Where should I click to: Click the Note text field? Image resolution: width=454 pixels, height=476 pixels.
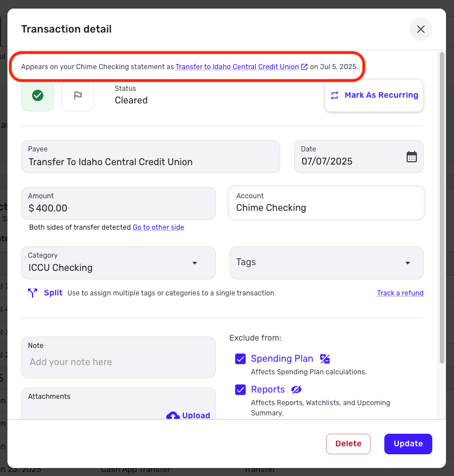pos(118,357)
